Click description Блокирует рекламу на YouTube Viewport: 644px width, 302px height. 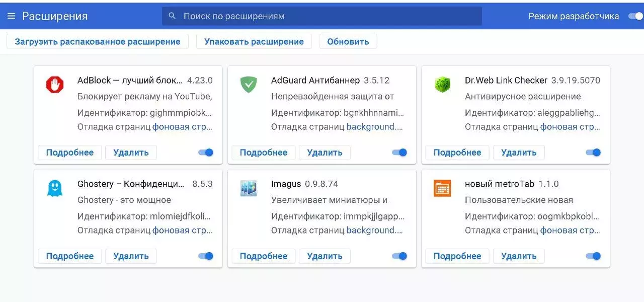coord(145,97)
